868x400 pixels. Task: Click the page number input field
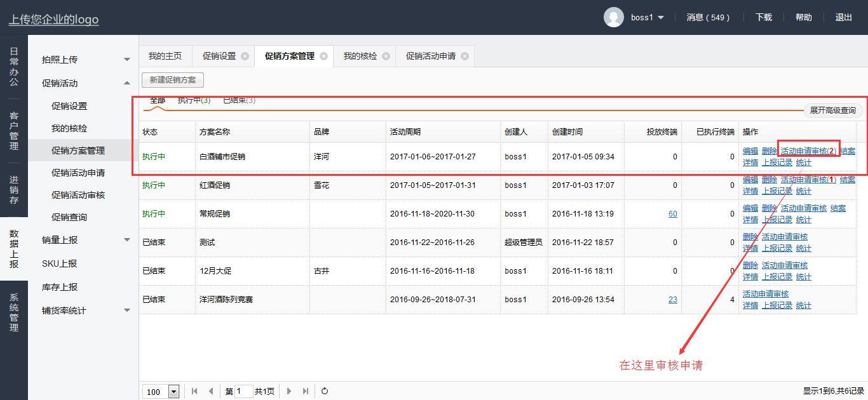(243, 391)
